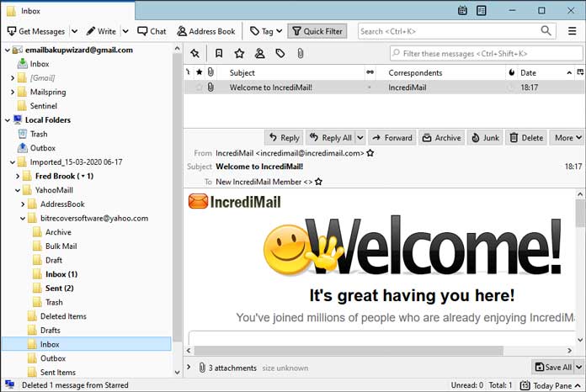Image resolution: width=586 pixels, height=392 pixels.
Task: Click the Filter these messages field
Action: coord(486,54)
